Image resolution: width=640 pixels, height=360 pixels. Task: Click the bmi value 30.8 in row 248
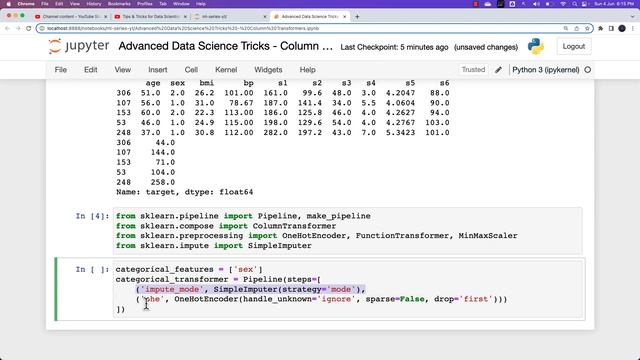coord(204,133)
